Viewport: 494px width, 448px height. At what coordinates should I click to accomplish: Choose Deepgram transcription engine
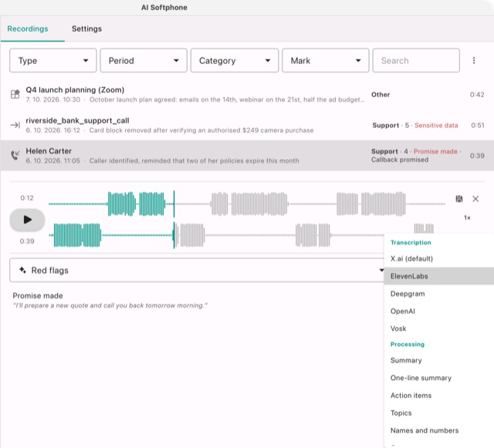[439, 294]
